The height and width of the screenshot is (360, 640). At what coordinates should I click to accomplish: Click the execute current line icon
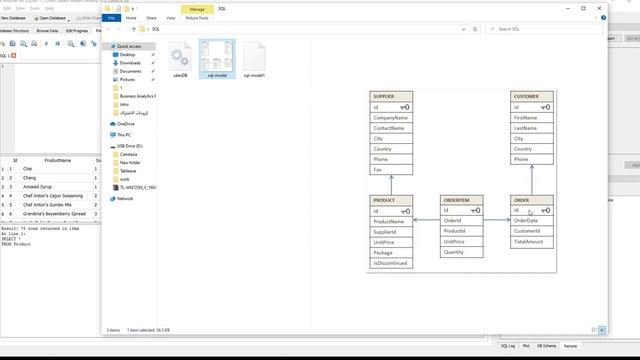tap(57, 43)
